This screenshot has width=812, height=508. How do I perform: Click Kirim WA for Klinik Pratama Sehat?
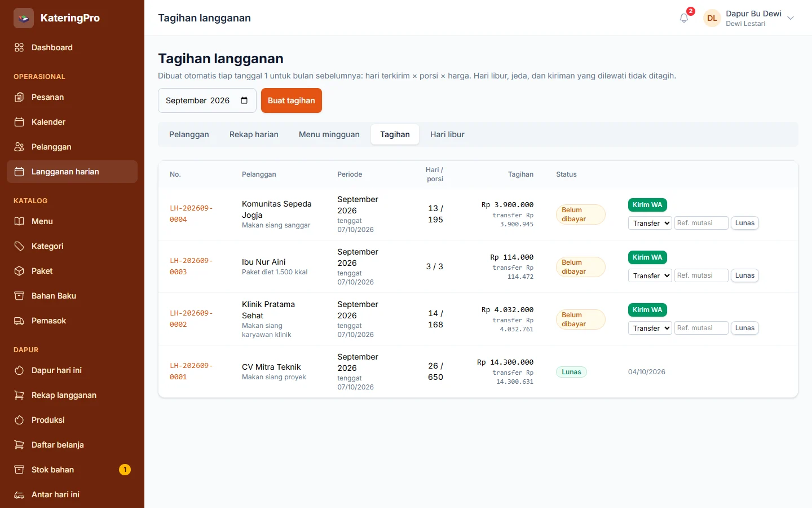click(x=647, y=310)
